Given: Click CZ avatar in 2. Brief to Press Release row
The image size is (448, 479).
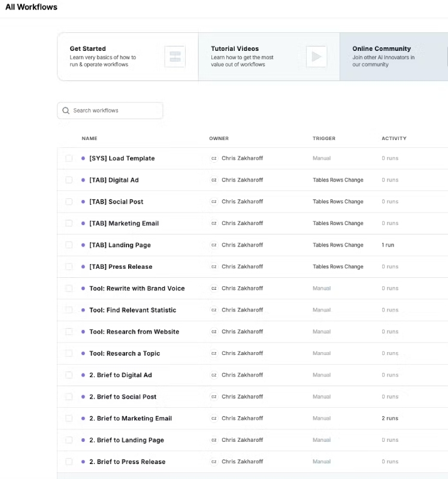Looking at the screenshot, I should click(x=214, y=462).
